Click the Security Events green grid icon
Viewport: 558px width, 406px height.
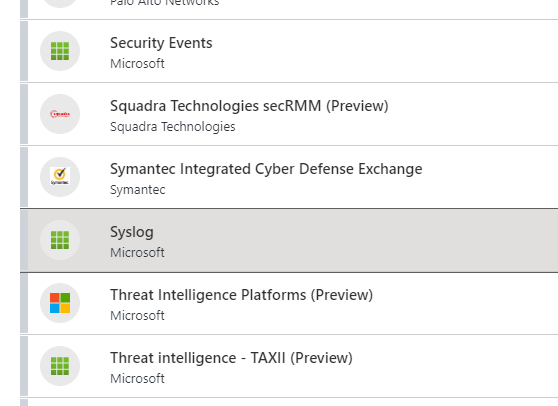[x=60, y=51]
